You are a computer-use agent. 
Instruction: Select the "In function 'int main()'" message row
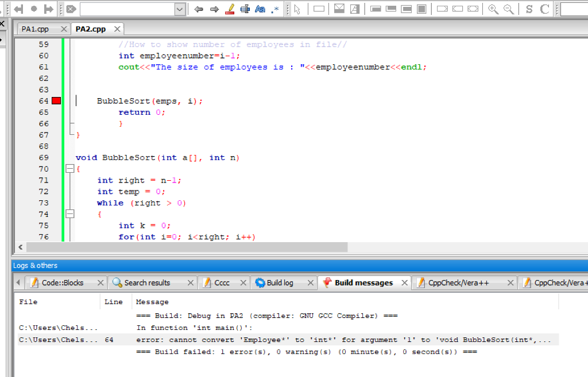[288, 328]
